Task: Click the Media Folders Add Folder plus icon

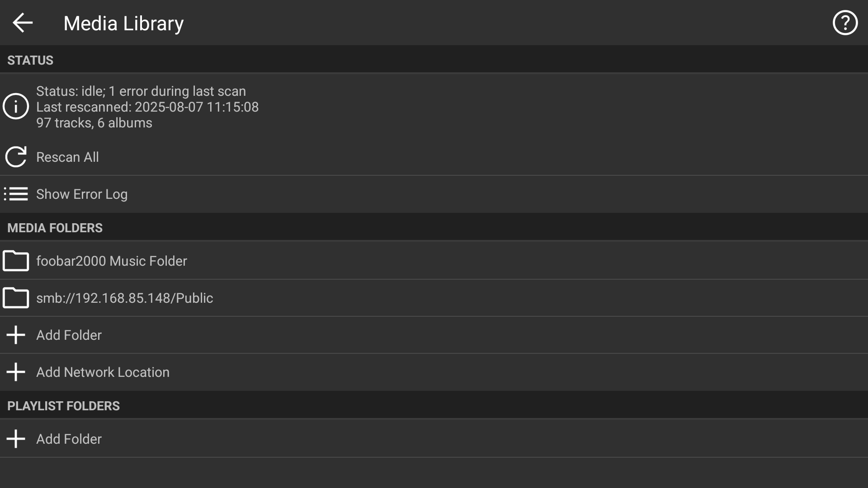Action: tap(16, 335)
